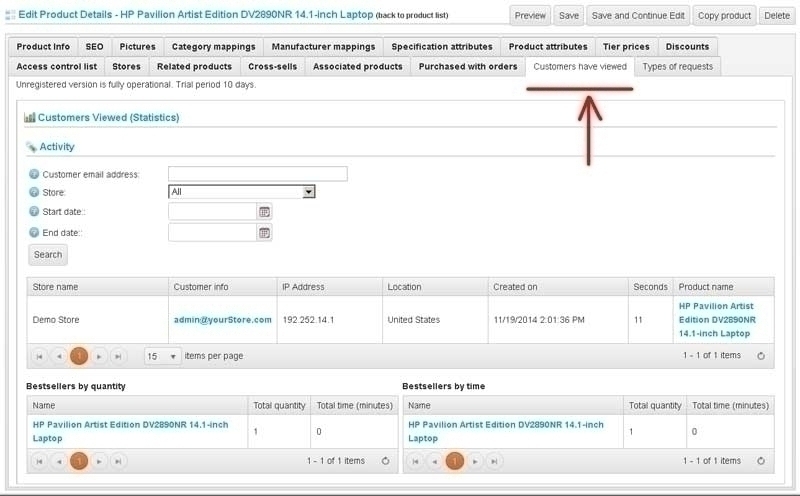
Task: Open the Manufacturer mappings tab
Action: click(323, 46)
